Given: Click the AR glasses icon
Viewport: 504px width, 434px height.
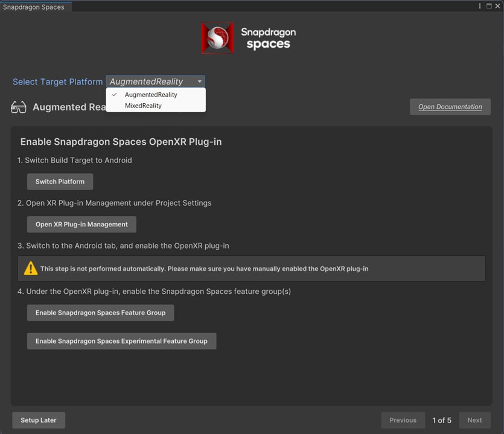Looking at the screenshot, I should tap(19, 107).
